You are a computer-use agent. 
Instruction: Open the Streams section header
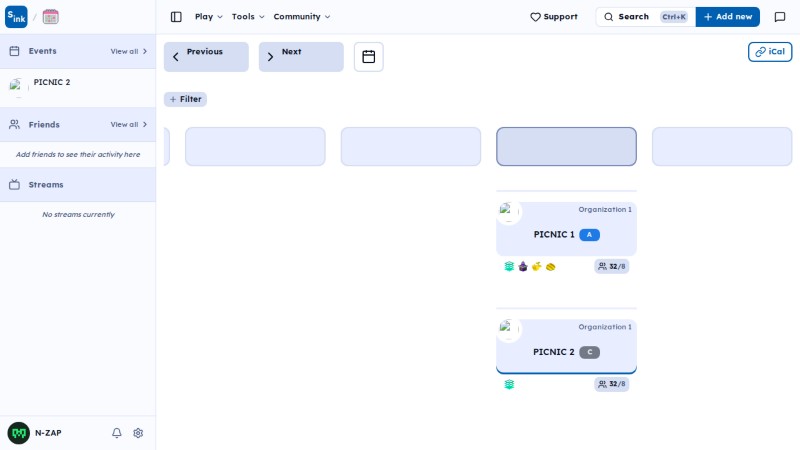tap(78, 185)
